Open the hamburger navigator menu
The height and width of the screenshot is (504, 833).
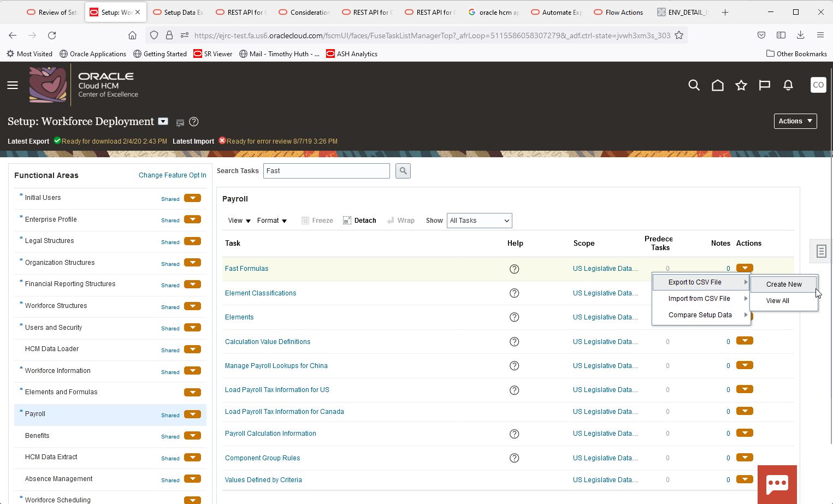coord(13,85)
